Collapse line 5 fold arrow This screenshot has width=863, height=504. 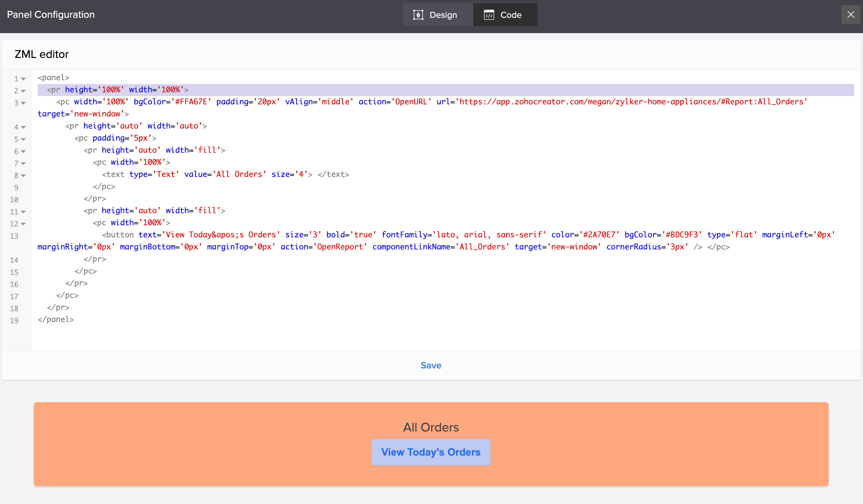click(23, 139)
